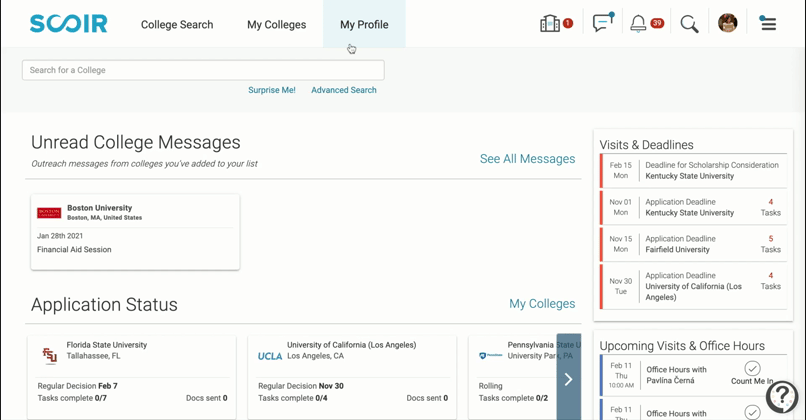The height and width of the screenshot is (420, 806).
Task: Open the hamburger menu icon
Action: pyautogui.click(x=768, y=24)
